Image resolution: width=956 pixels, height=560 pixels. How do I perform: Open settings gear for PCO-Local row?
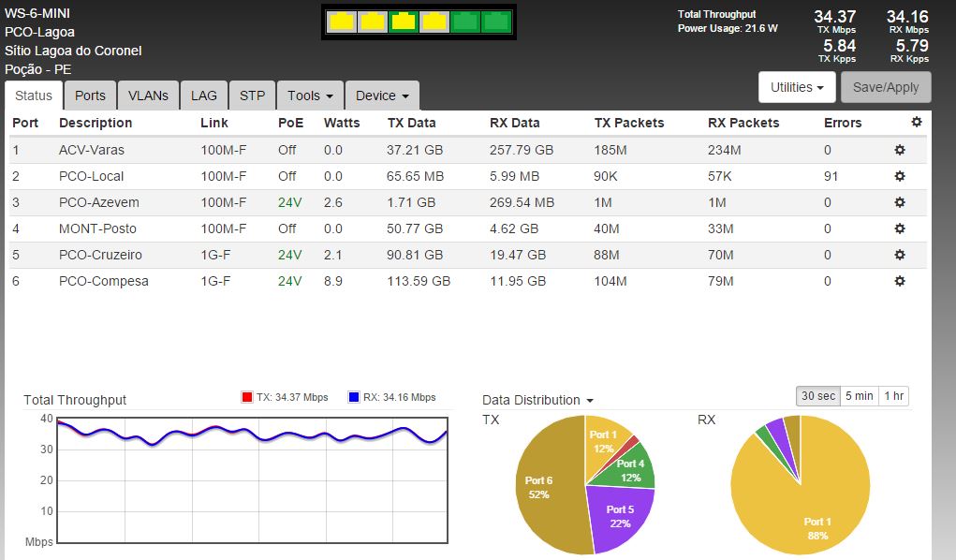coord(900,176)
